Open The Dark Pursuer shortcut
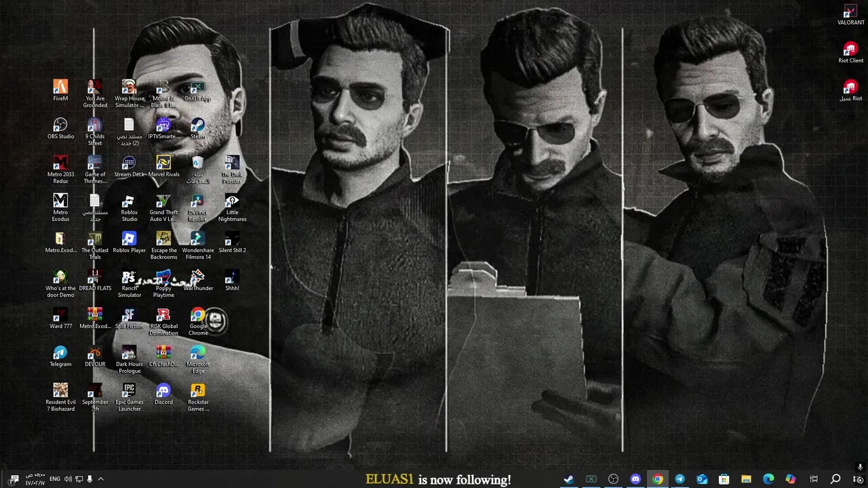Image resolution: width=868 pixels, height=488 pixels. click(x=232, y=170)
